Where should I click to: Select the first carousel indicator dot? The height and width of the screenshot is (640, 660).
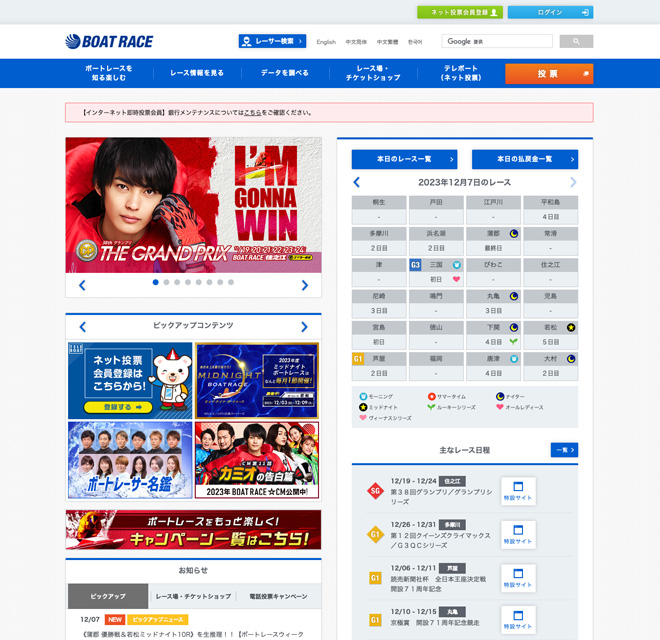[156, 282]
